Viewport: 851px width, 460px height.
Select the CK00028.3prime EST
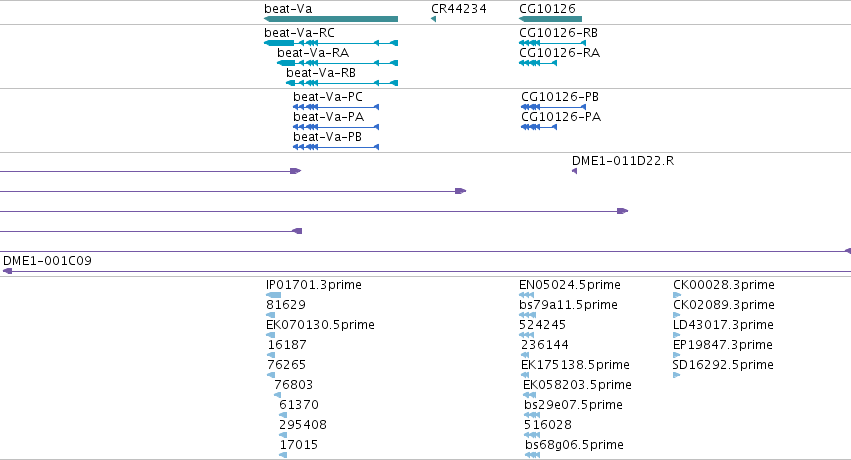724,285
